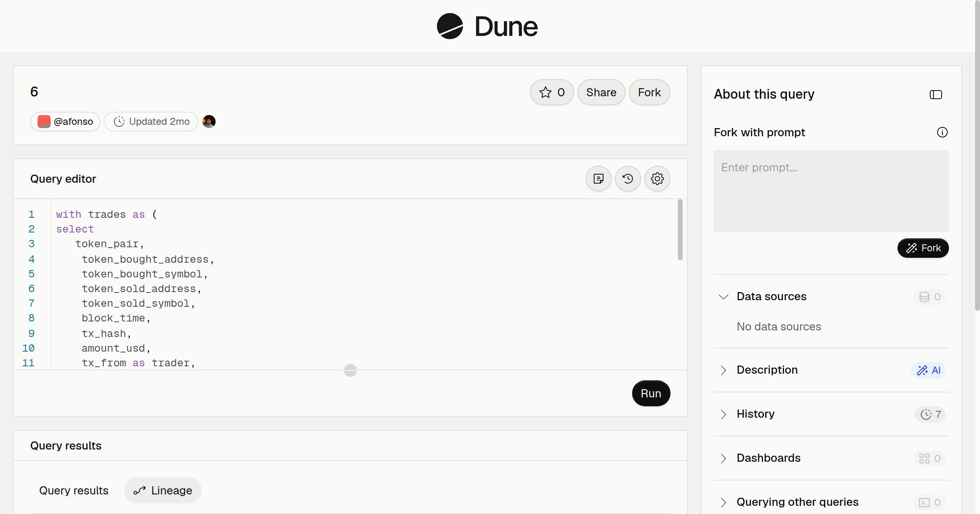Expand the Dashboards section
Viewport: 980px width, 514px height.
coord(723,458)
